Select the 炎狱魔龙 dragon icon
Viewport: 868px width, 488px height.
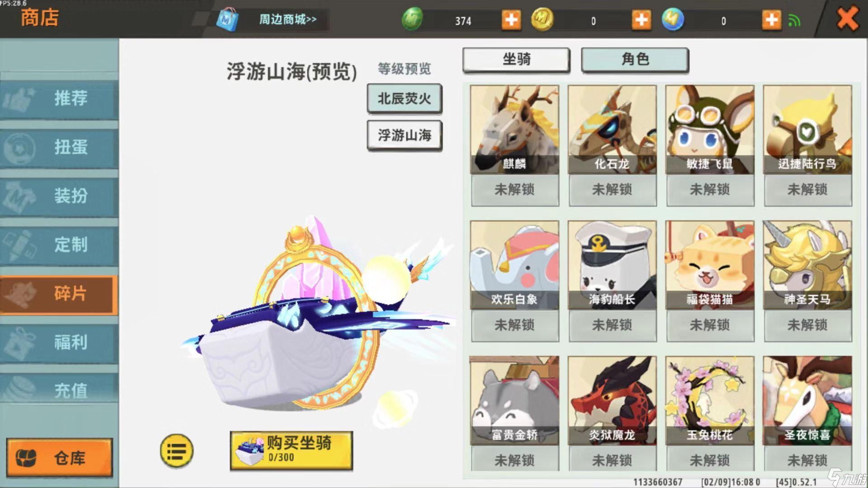coord(612,400)
